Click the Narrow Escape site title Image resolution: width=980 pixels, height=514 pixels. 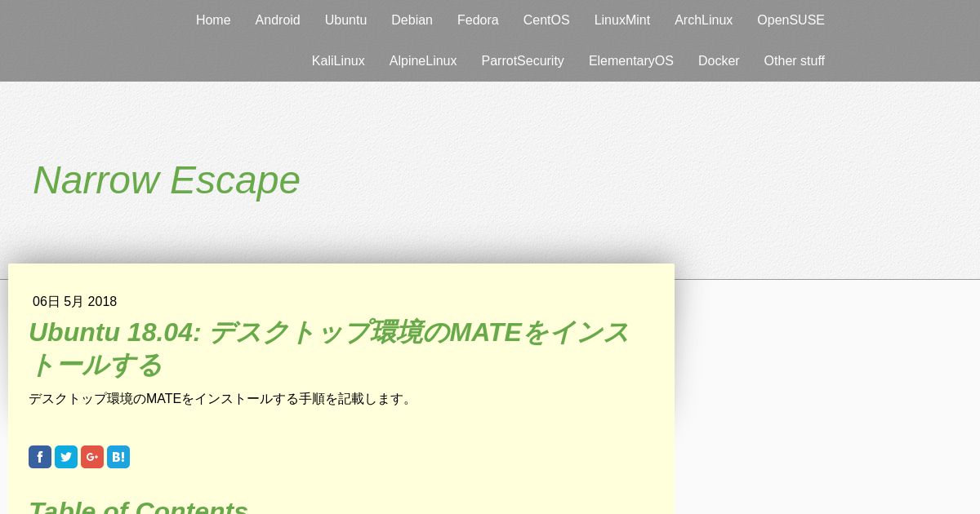coord(167,180)
